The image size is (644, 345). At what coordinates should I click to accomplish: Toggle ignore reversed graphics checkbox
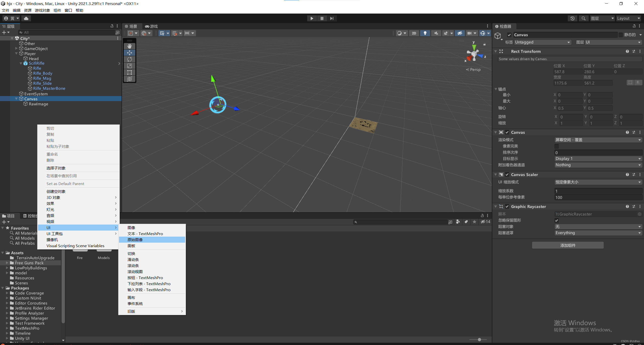[x=556, y=220]
